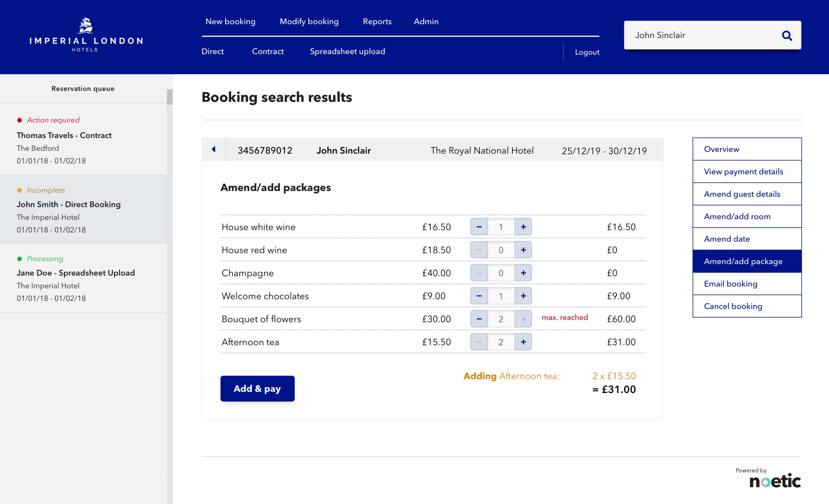Increase House white wine quantity
Image resolution: width=829 pixels, height=504 pixels.
(x=523, y=227)
